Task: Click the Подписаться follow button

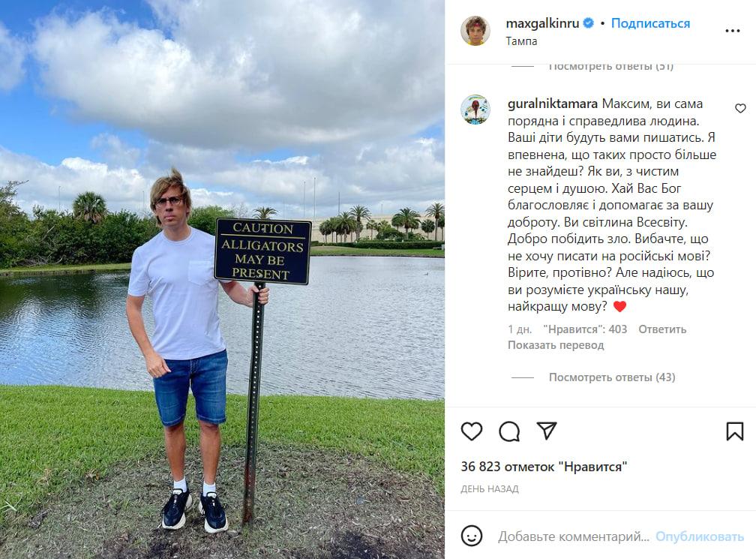Action: 650,23
